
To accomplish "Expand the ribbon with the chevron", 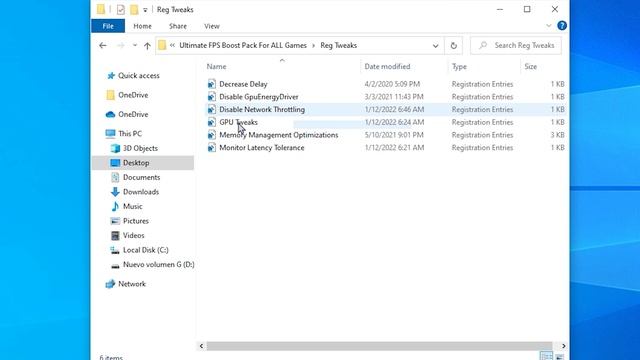I will (x=549, y=26).
